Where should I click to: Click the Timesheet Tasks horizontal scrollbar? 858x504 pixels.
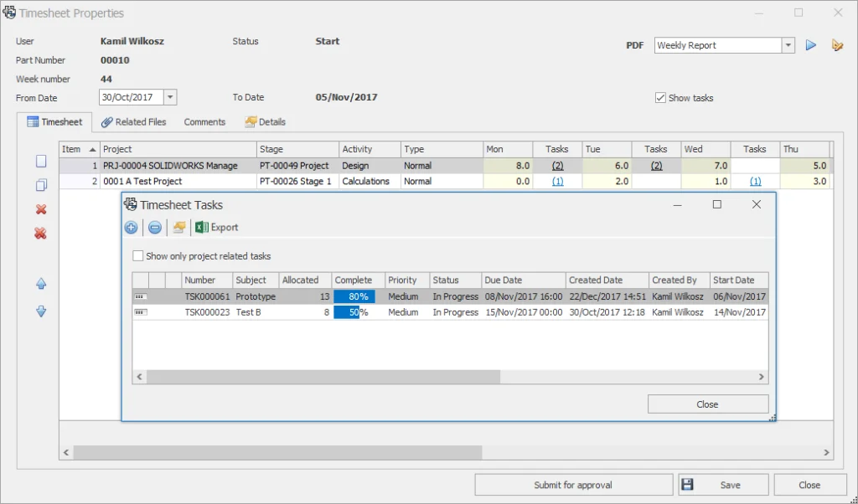point(323,378)
